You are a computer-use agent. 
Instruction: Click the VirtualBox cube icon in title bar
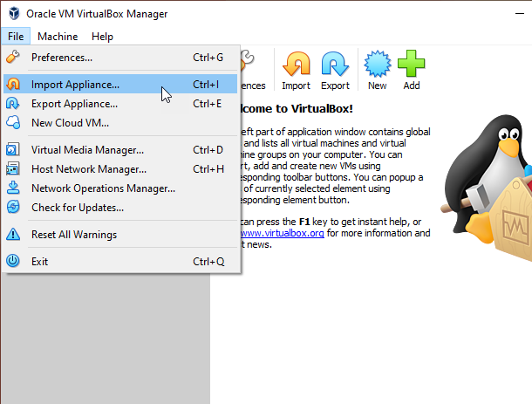14,14
